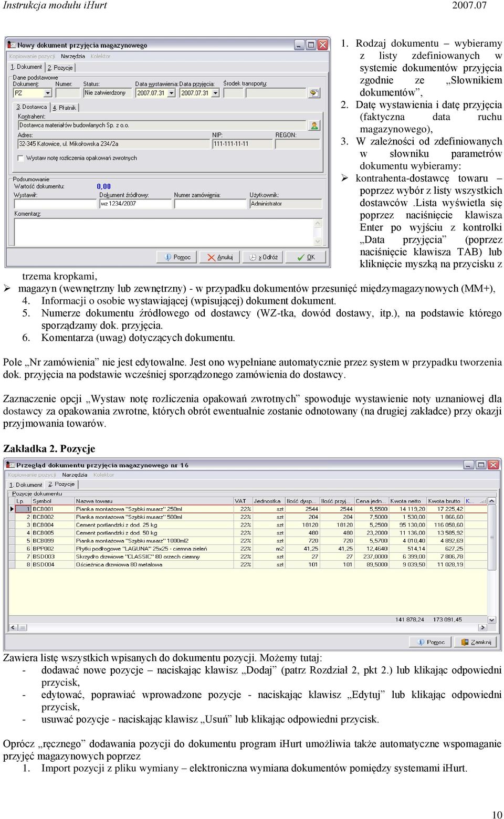The width and height of the screenshot is (504, 819).
Task: Maximize the Przegląd dokumentu window
Action: 481,465
